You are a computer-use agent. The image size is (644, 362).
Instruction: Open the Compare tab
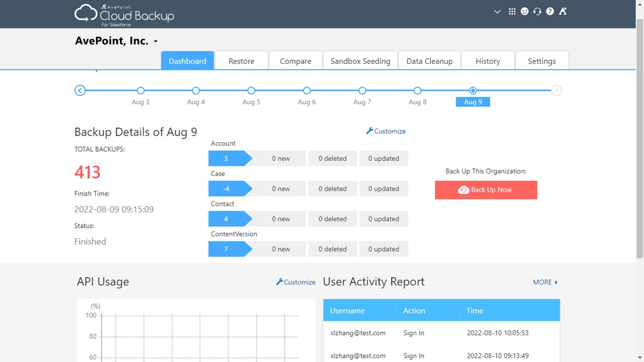point(295,60)
